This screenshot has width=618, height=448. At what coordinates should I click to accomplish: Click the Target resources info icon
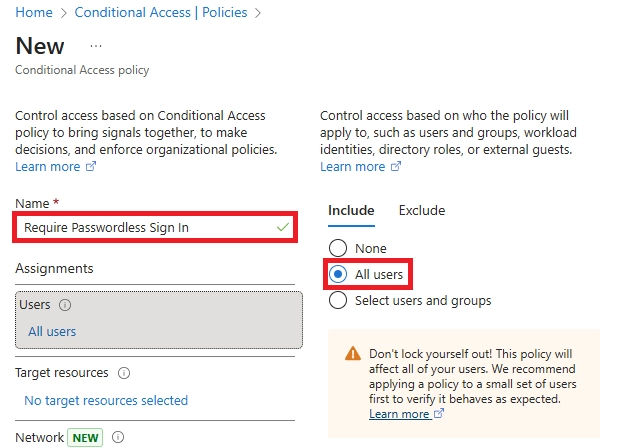click(124, 373)
